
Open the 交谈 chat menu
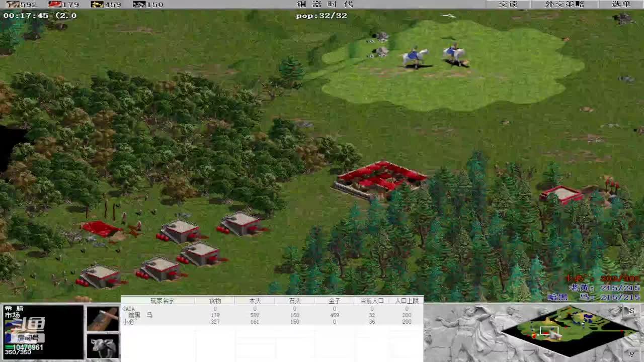coord(508,4)
